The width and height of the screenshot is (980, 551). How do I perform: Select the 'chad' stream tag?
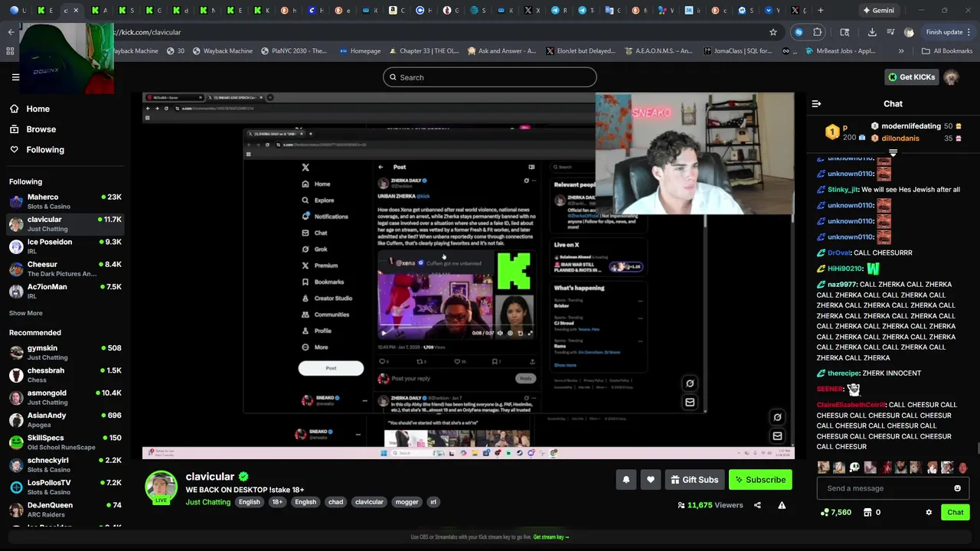[x=336, y=502]
